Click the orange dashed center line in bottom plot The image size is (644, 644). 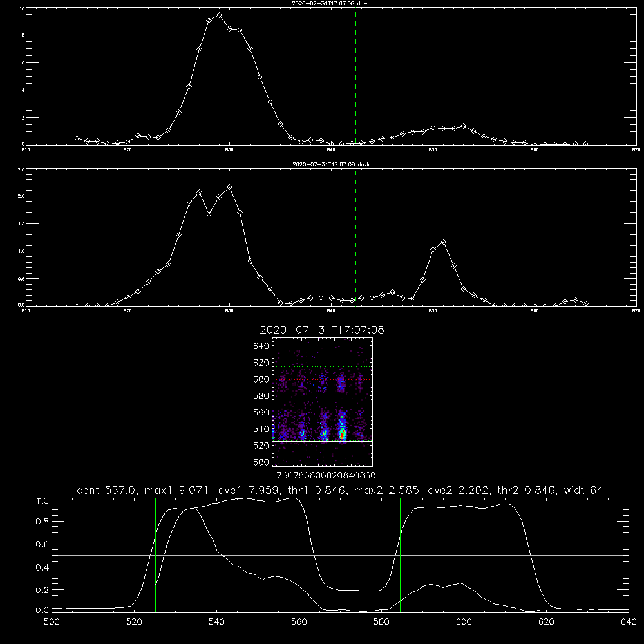[x=328, y=554]
